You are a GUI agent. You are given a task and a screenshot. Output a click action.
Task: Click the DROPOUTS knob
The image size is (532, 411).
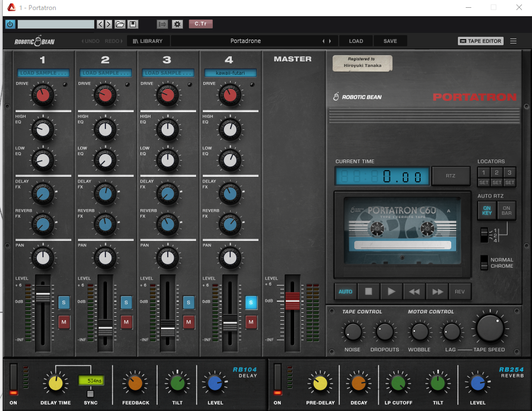[385, 332]
